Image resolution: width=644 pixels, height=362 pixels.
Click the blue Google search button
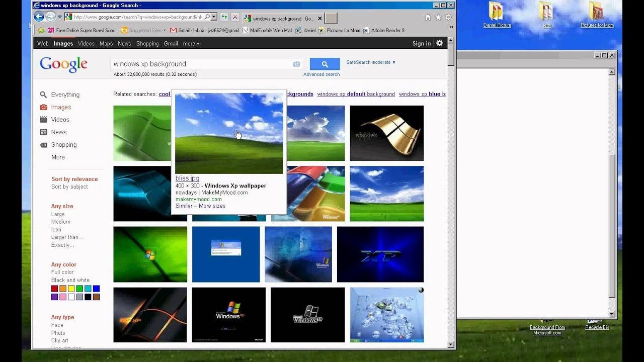(x=325, y=64)
